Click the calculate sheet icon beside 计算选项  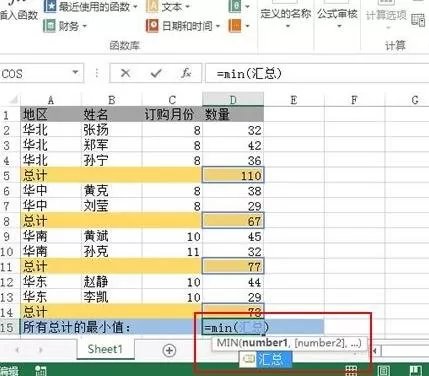click(x=418, y=20)
